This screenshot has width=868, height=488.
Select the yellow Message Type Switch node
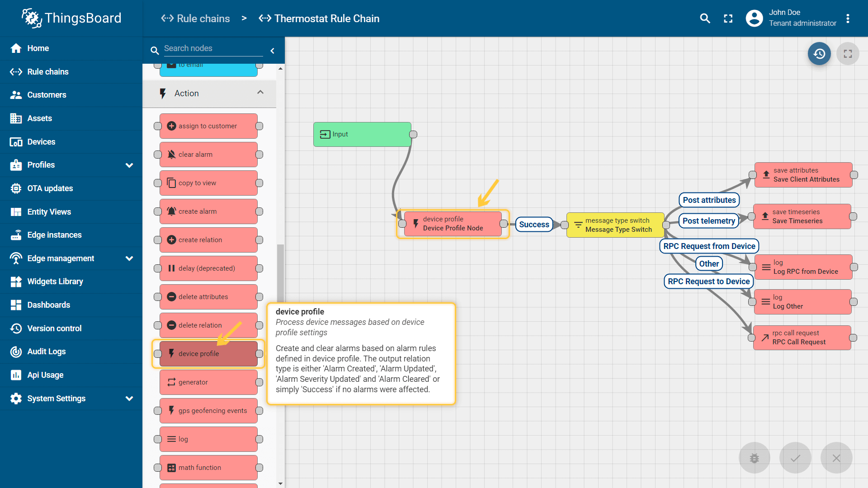point(615,225)
